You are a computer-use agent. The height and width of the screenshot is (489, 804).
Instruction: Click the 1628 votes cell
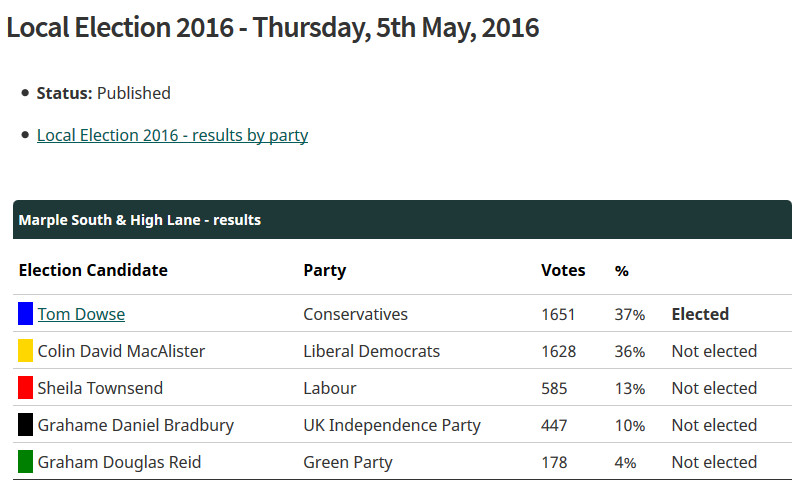click(x=559, y=351)
